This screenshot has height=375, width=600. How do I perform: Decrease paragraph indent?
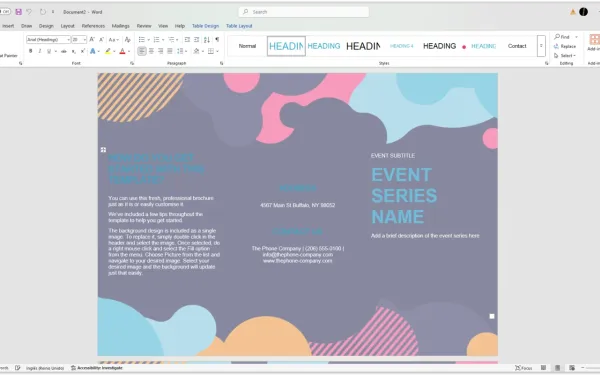pyautogui.click(x=187, y=39)
